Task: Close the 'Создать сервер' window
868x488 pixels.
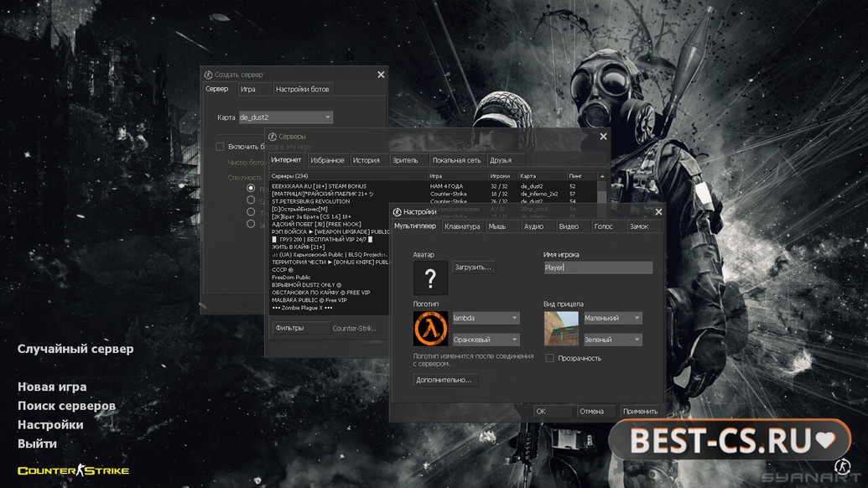Action: click(381, 75)
